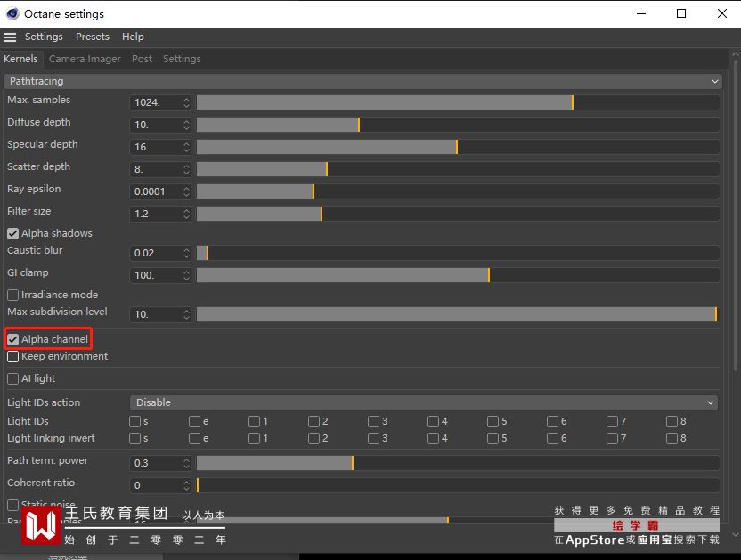Screen dimensions: 741x560
Task: Click the Path term. power slider
Action: [458, 463]
